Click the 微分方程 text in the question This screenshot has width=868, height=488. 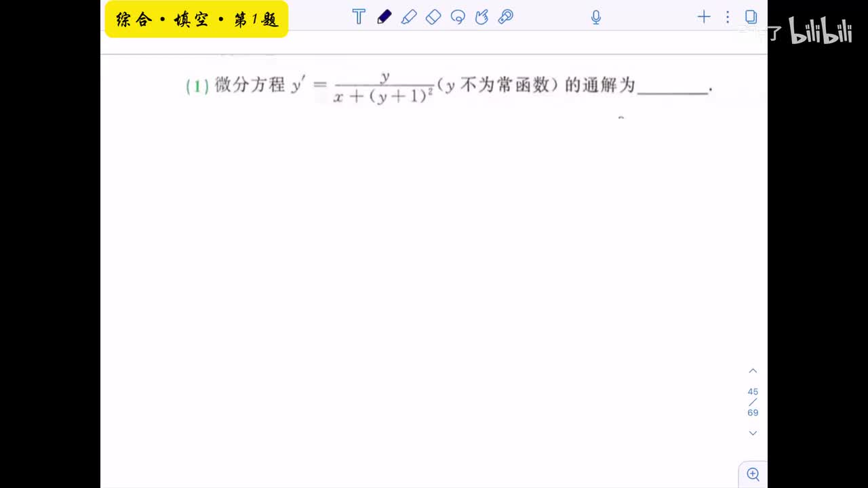pyautogui.click(x=250, y=85)
